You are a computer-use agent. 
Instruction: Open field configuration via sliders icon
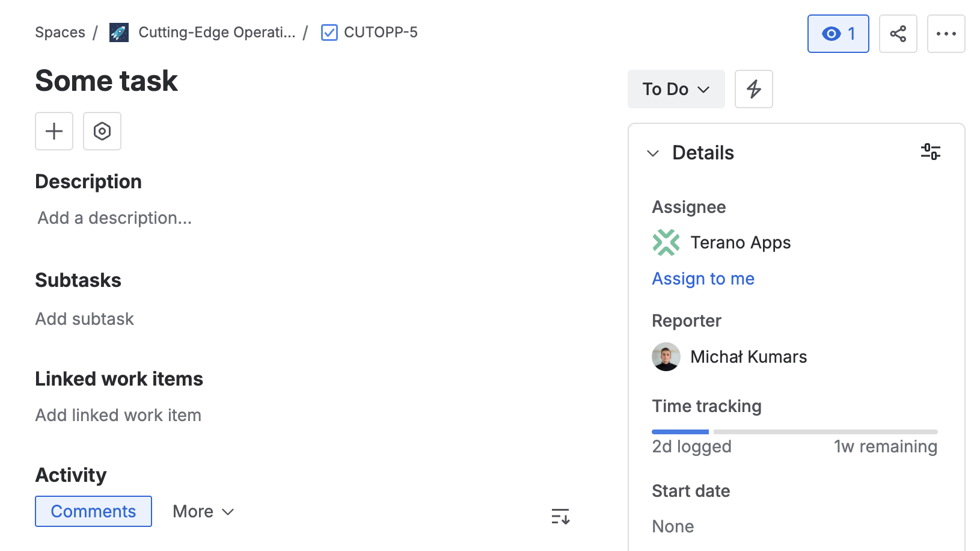click(931, 152)
